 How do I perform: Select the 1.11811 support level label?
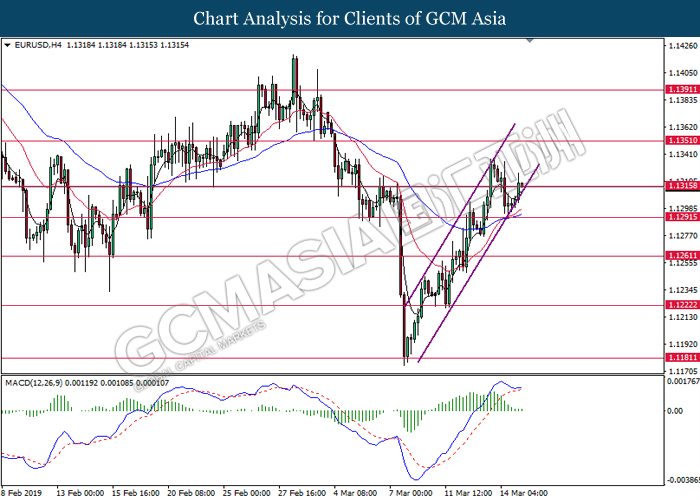pos(683,357)
